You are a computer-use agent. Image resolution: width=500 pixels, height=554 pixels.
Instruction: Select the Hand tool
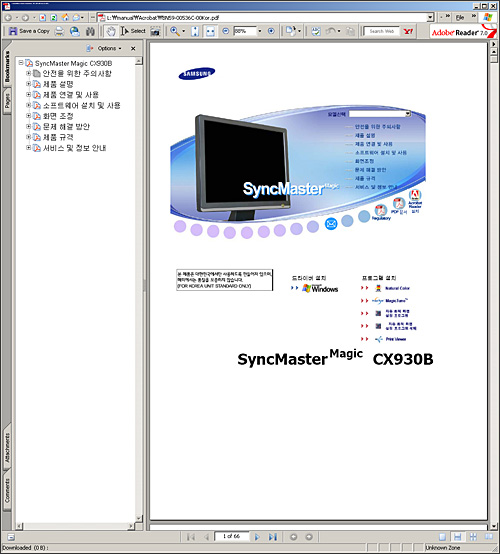tap(111, 31)
